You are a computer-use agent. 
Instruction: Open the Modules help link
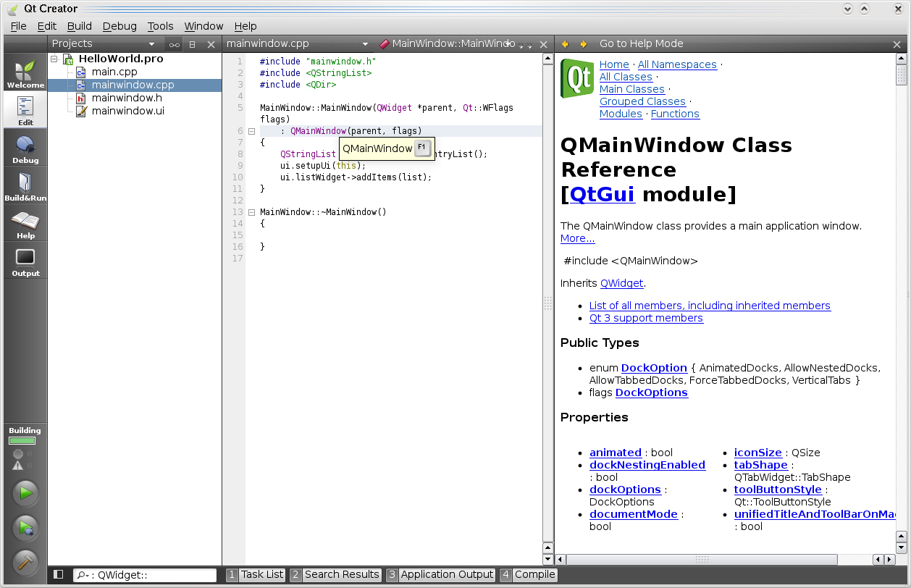pos(621,114)
